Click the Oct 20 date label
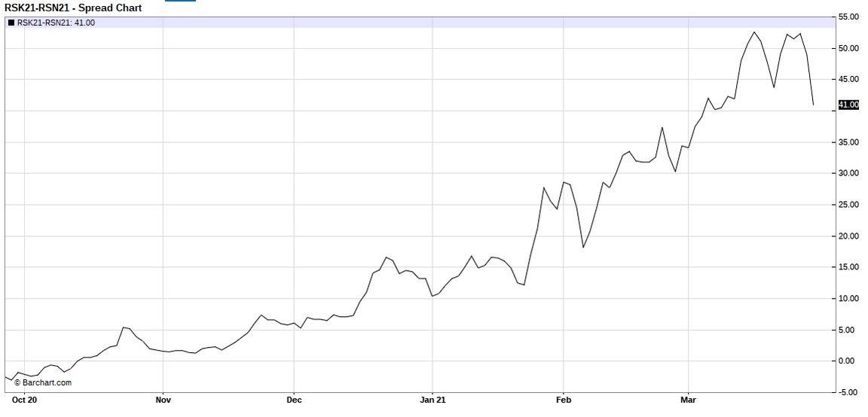868x417 pixels. (x=25, y=400)
